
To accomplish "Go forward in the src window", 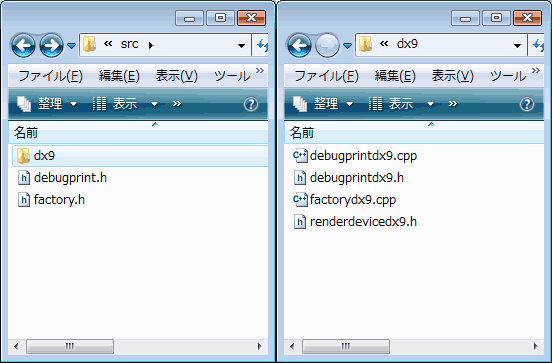I will click(51, 45).
